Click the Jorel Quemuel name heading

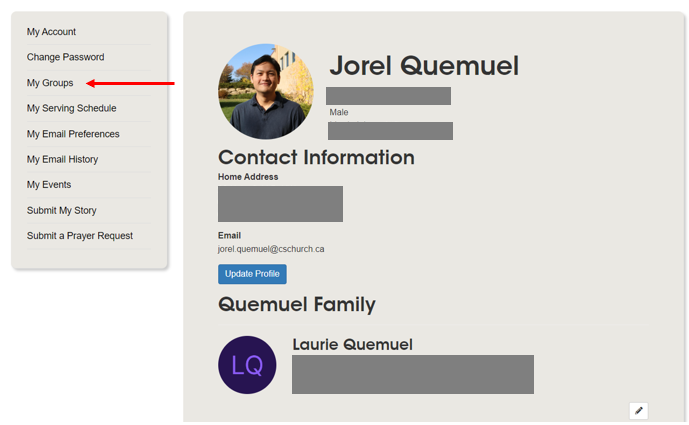424,66
